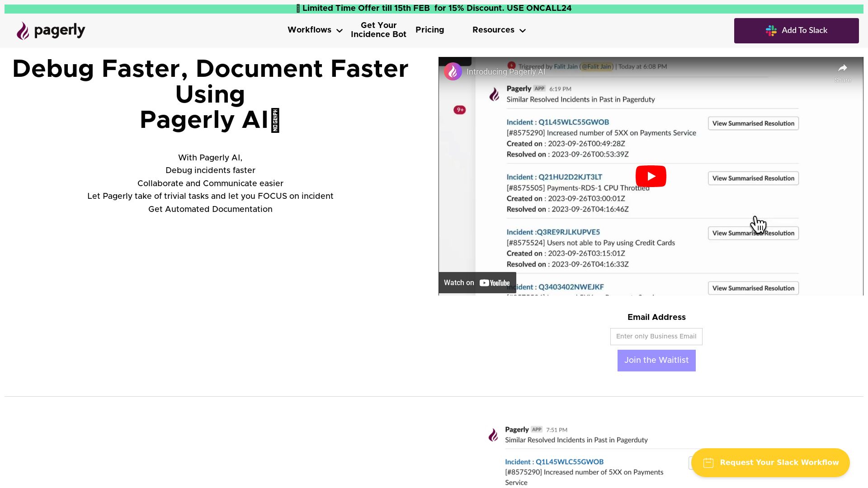Click calendar icon in Request Slack Workflow
Image resolution: width=868 pixels, height=488 pixels.
(708, 463)
